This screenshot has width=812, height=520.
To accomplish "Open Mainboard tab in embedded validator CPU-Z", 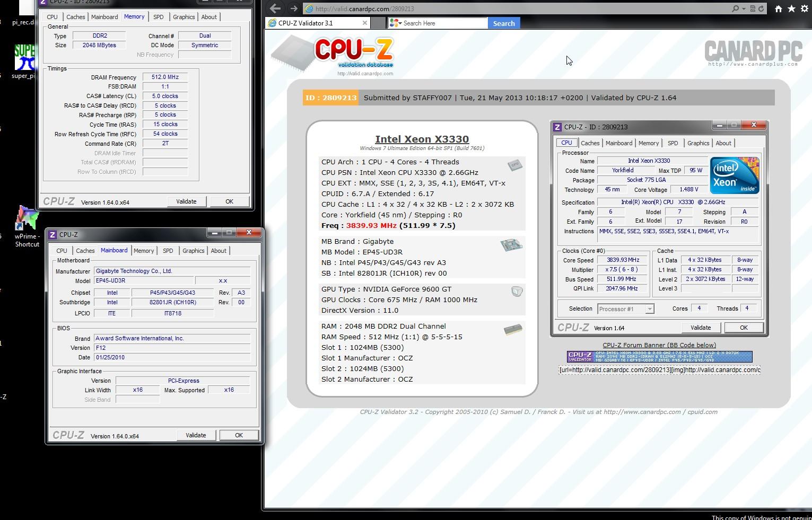I will (619, 143).
